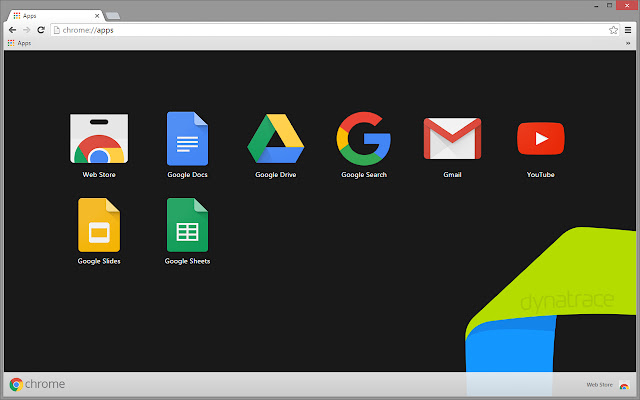Minimize the Chrome window
Screen dimensions: 640x400
tap(596, 5)
